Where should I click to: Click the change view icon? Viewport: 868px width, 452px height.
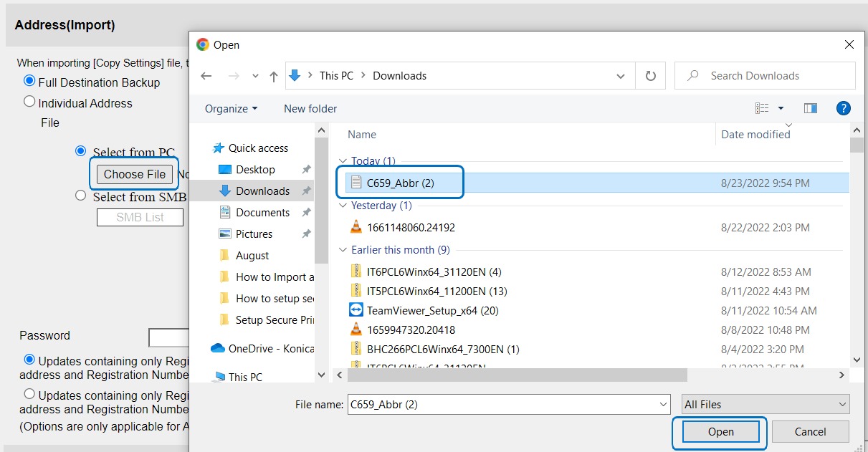pyautogui.click(x=762, y=108)
